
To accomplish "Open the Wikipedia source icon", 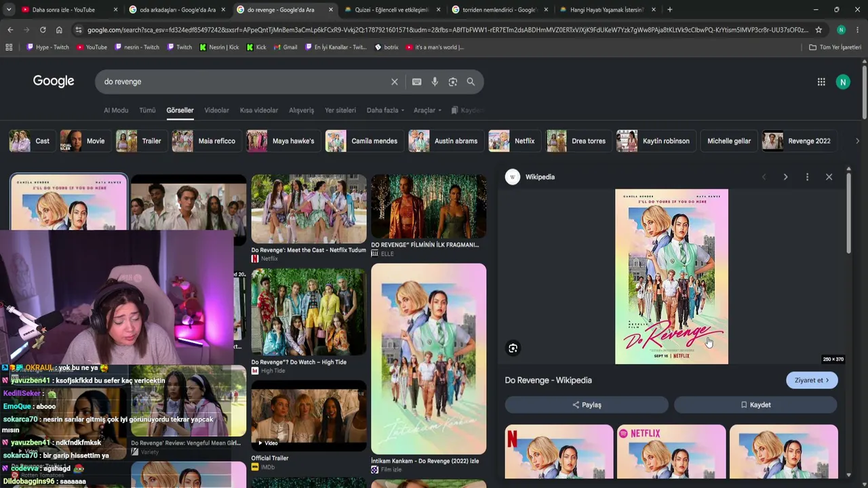I will click(x=513, y=177).
